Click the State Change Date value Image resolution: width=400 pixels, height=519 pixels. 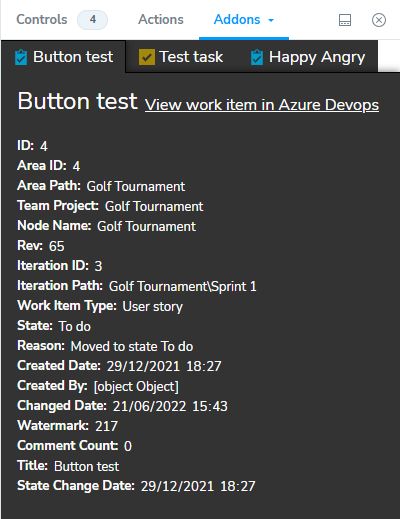(198, 486)
